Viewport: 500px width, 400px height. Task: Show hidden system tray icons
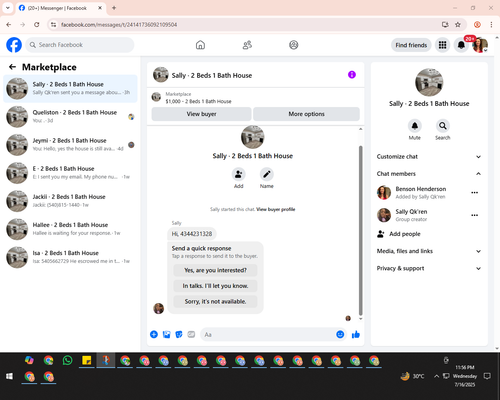pyautogui.click(x=436, y=376)
